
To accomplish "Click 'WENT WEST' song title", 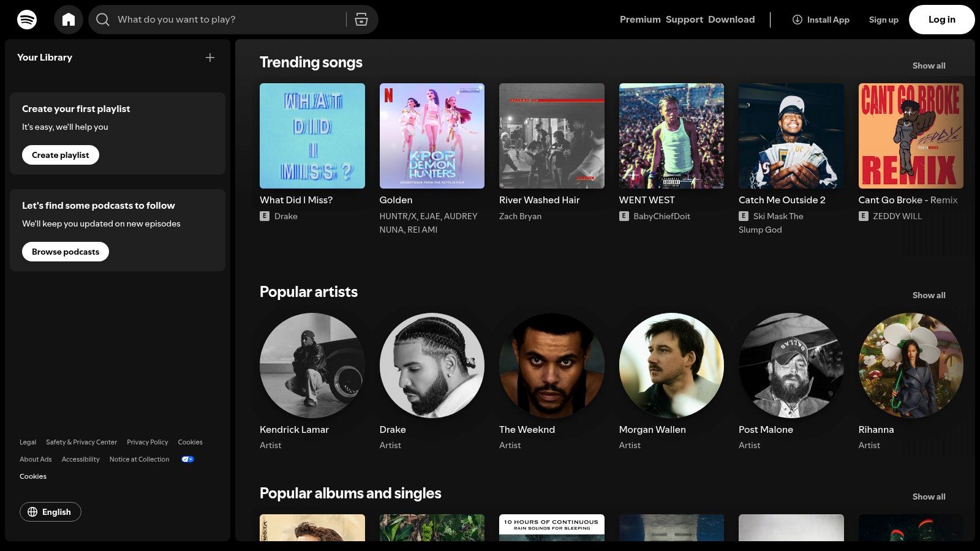I will click(647, 200).
